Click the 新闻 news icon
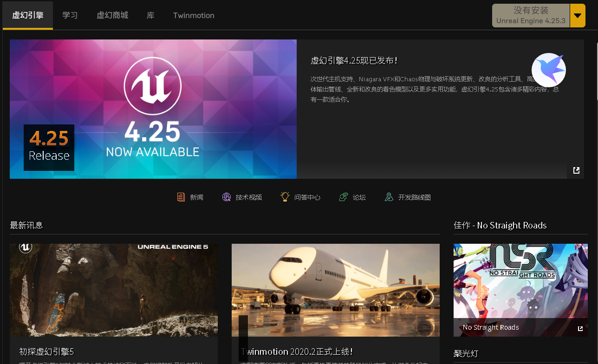 [x=181, y=197]
